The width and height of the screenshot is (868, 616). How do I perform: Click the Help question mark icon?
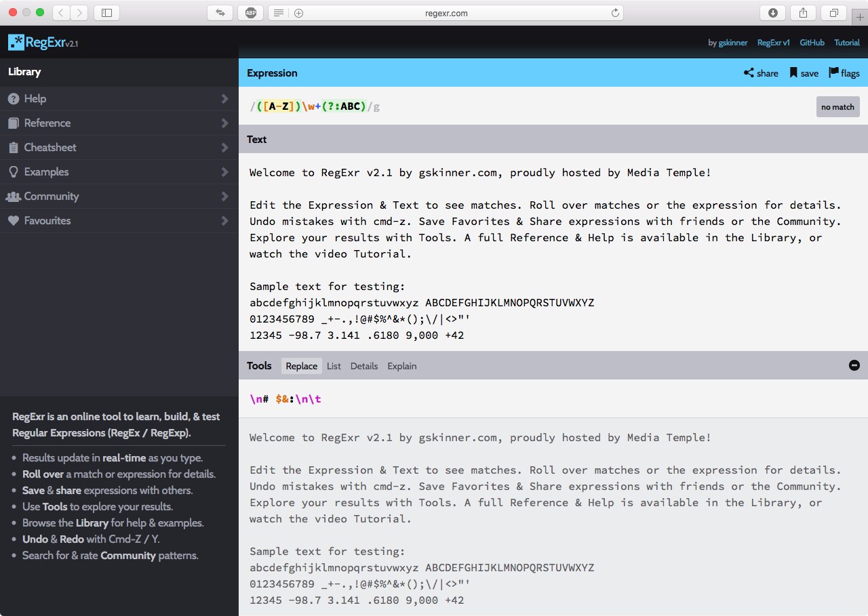13,99
